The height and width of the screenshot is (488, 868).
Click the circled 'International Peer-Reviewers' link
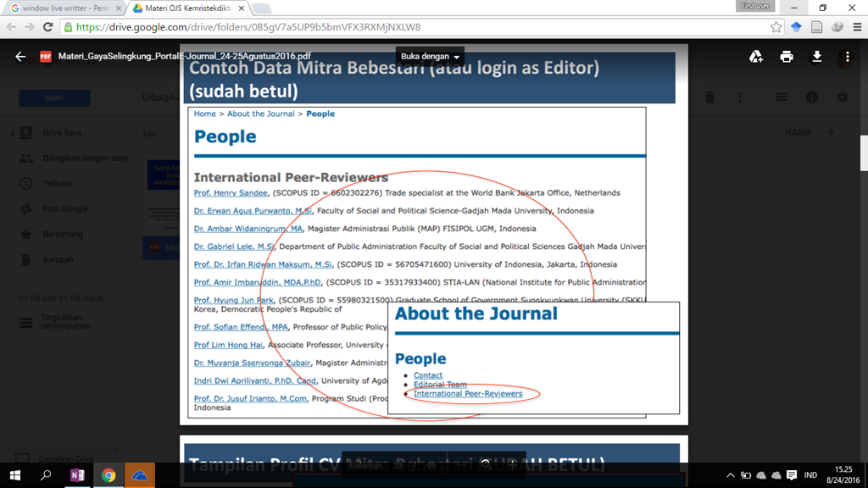point(468,394)
